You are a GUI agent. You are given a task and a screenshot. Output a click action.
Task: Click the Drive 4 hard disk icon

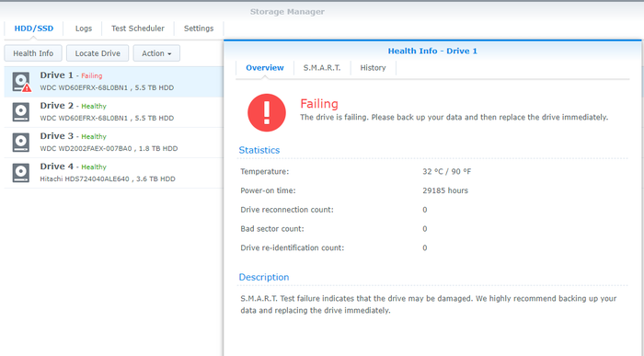pos(21,173)
